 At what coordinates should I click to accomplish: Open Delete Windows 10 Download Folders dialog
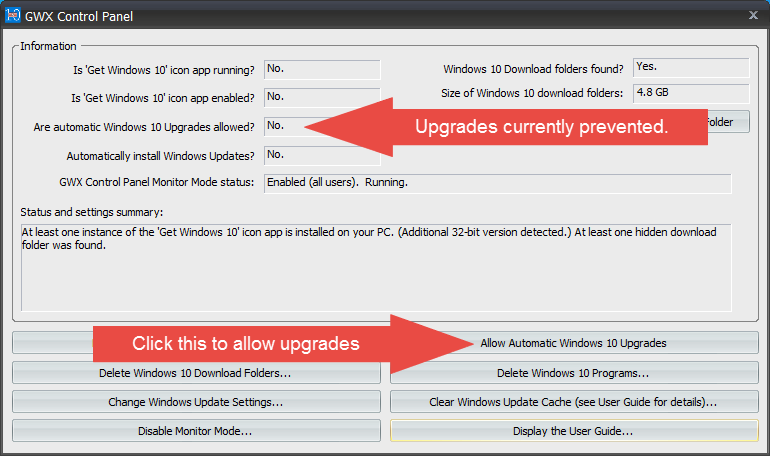(196, 373)
